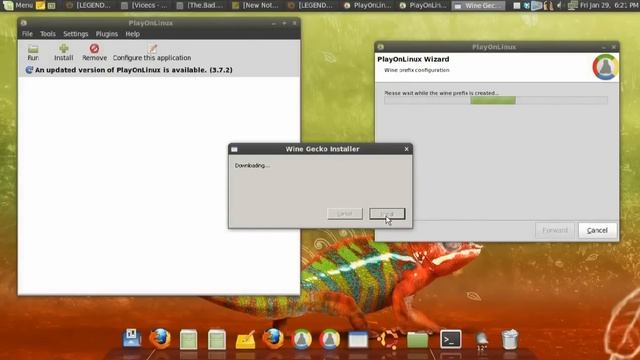640x360 pixels.
Task: Switch to the [New Not taskbar entry
Action: [x=256, y=5]
